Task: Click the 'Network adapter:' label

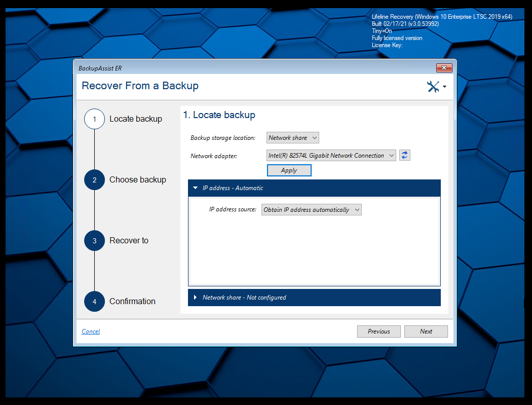Action: 214,156
